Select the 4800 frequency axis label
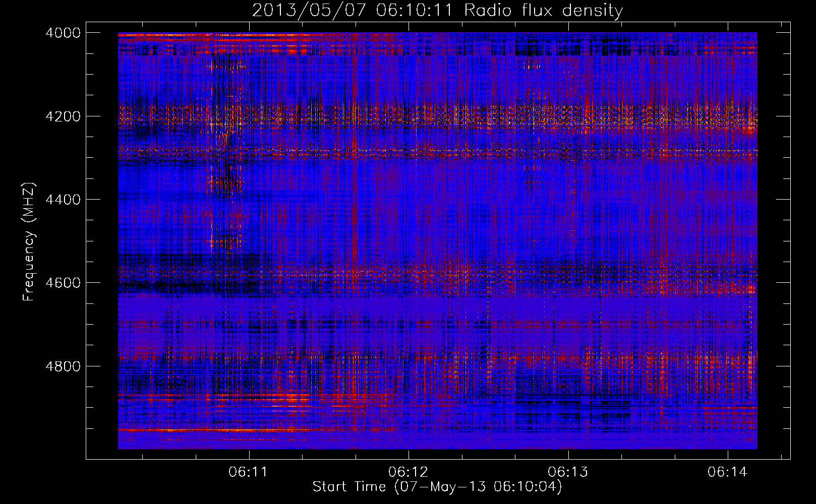This screenshot has height=504, width=816. pos(63,366)
